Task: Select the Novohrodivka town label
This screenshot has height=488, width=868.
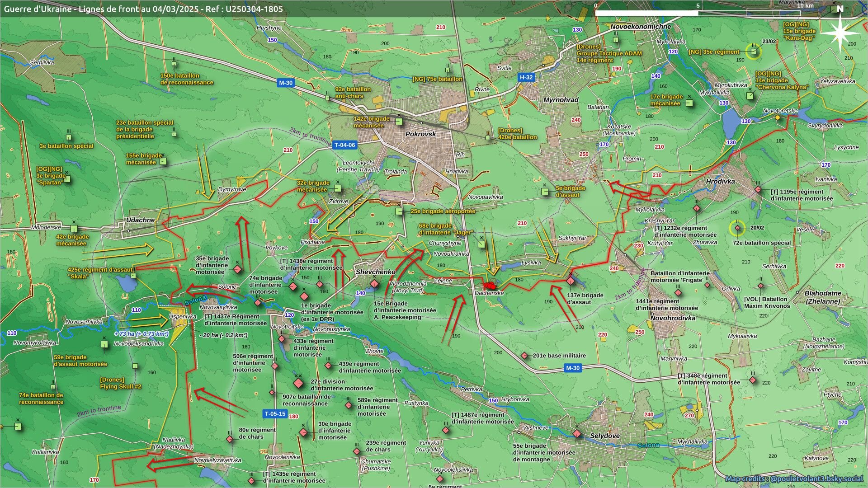Action: [x=673, y=318]
